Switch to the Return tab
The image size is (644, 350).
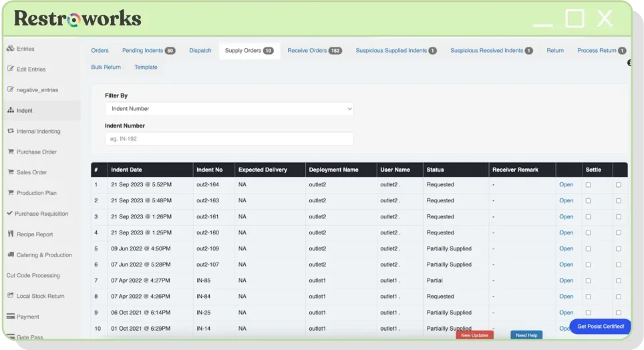(x=555, y=51)
